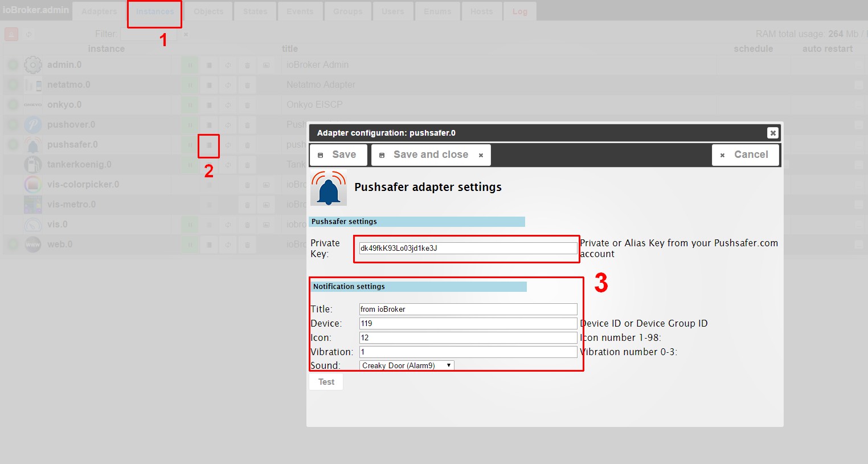Viewport: 868px width, 464px height.
Task: Reload the pushover.0 instance
Action: (x=228, y=125)
